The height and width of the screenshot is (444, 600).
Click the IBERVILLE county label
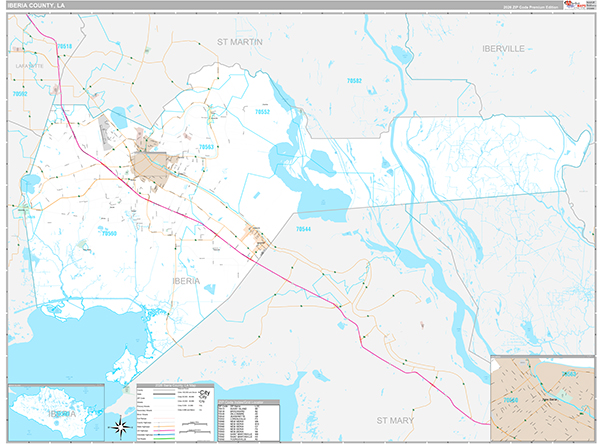[503, 49]
